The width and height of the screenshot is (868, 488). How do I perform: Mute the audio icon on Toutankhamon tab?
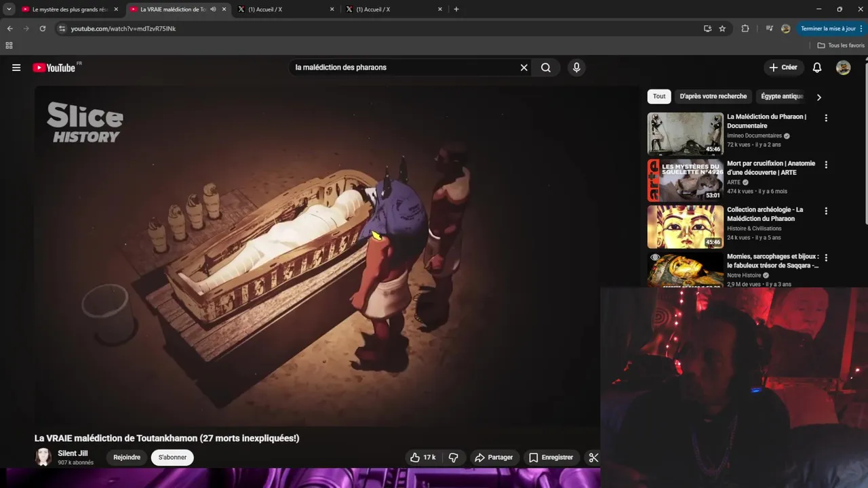(x=213, y=9)
